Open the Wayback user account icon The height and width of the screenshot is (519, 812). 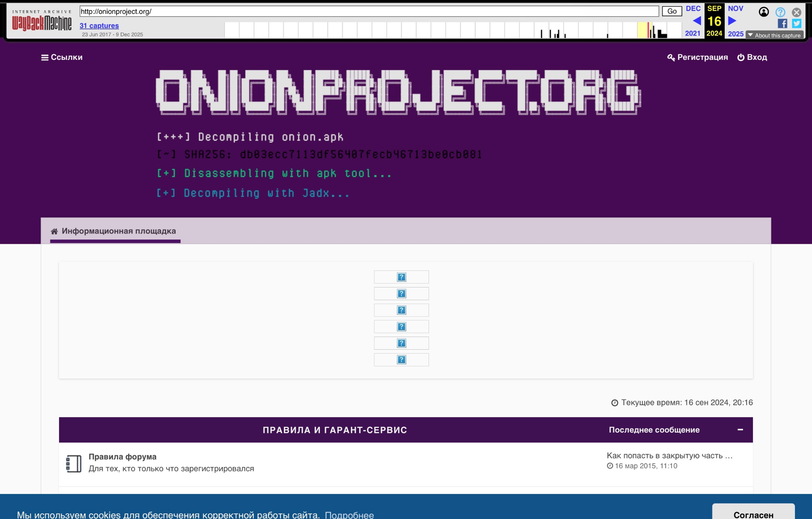[x=764, y=12]
